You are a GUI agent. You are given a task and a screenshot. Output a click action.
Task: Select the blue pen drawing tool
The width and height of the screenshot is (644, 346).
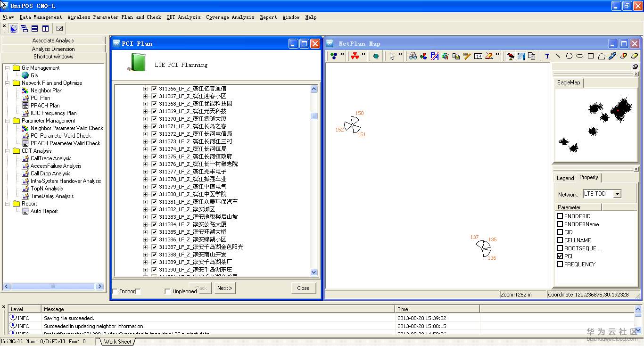(x=612, y=56)
